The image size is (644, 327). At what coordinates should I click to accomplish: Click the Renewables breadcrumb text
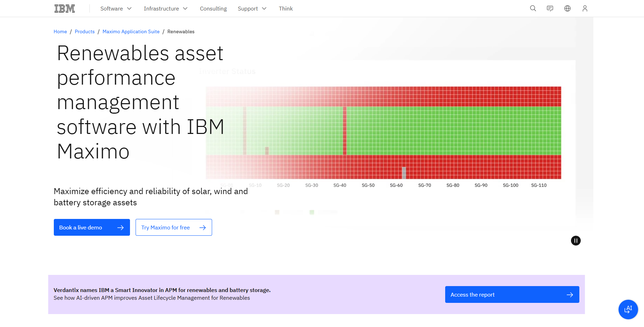[x=181, y=31]
